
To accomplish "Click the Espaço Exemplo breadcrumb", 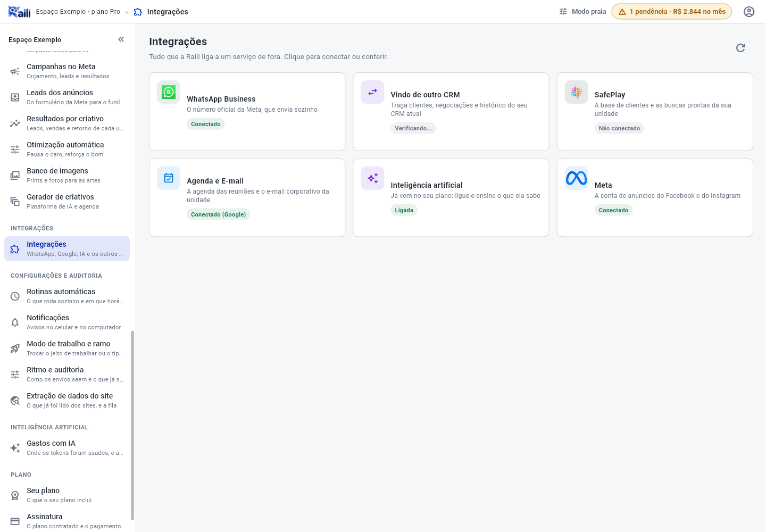I will (78, 12).
